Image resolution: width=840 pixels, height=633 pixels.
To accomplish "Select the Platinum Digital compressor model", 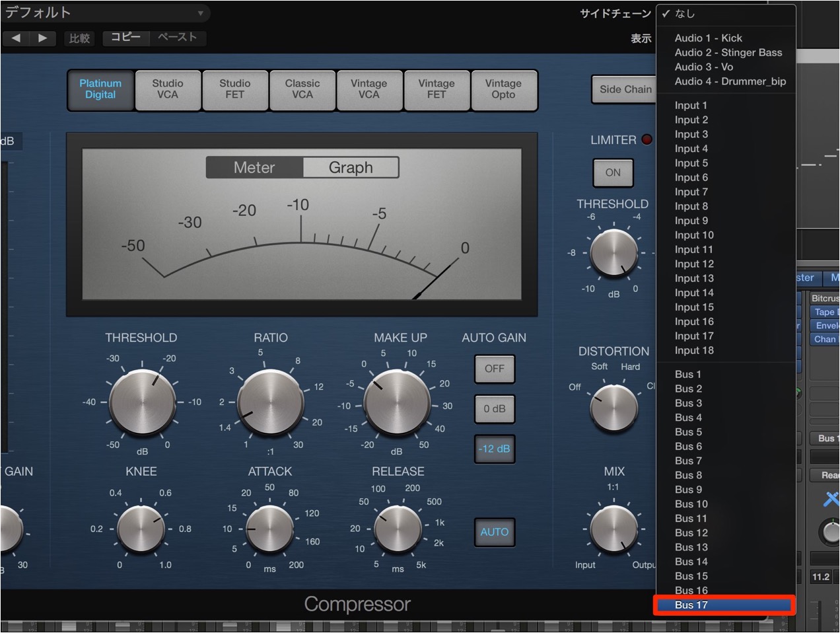I will [x=100, y=89].
